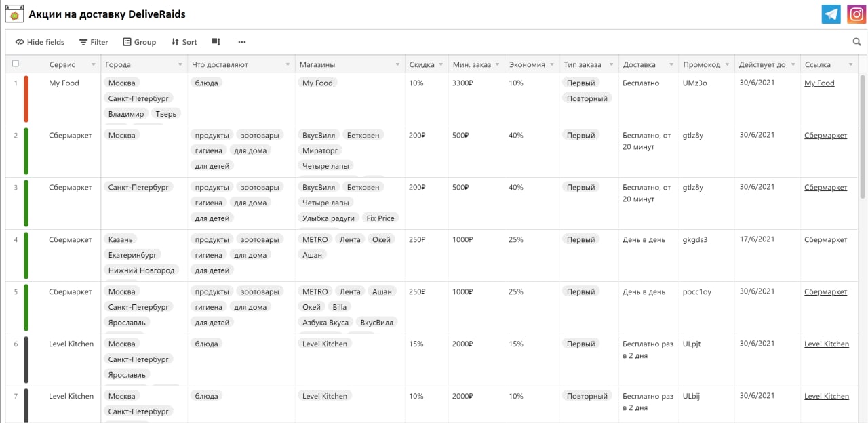The width and height of the screenshot is (868, 423).
Task: Open search with the magnifier icon
Action: (856, 42)
